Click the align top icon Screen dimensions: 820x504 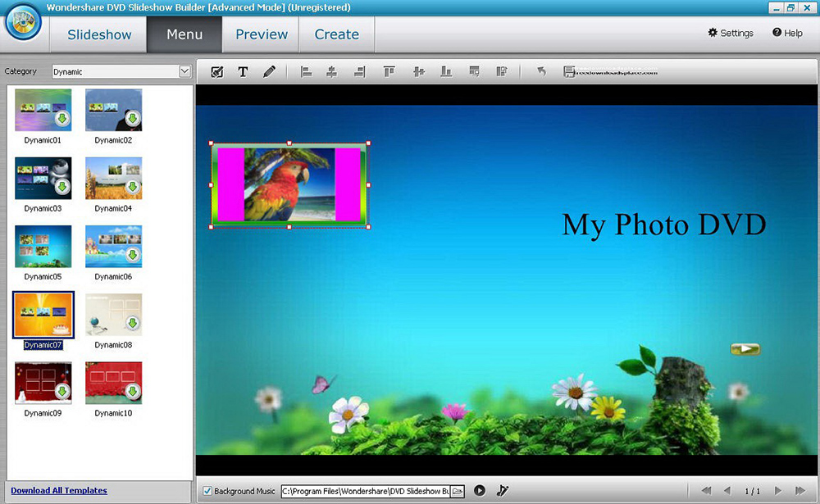pos(389,72)
